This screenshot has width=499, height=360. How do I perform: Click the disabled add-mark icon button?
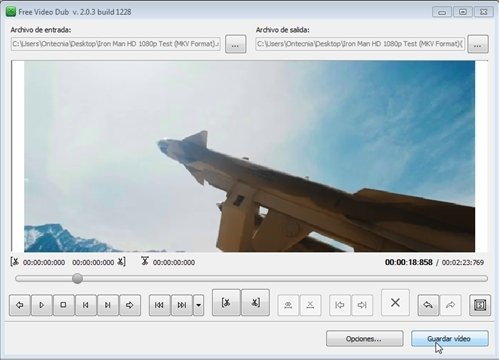coord(288,305)
